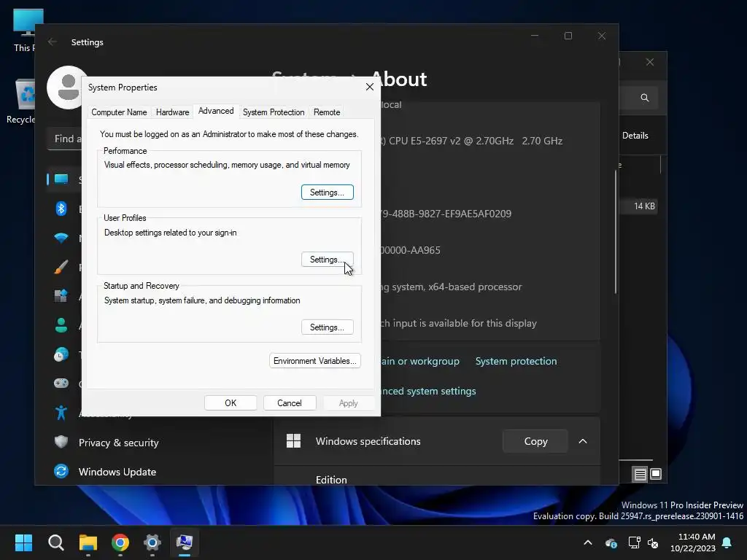This screenshot has width=747, height=560.
Task: Show hidden tray icons chevron
Action: (588, 542)
